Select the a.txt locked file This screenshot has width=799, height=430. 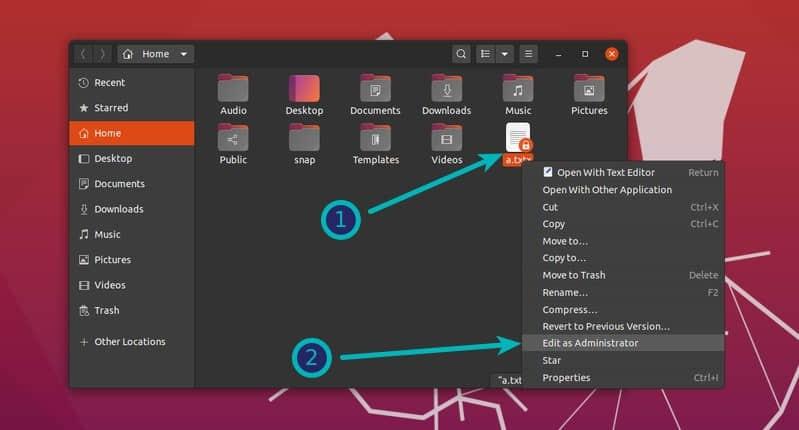coord(518,141)
